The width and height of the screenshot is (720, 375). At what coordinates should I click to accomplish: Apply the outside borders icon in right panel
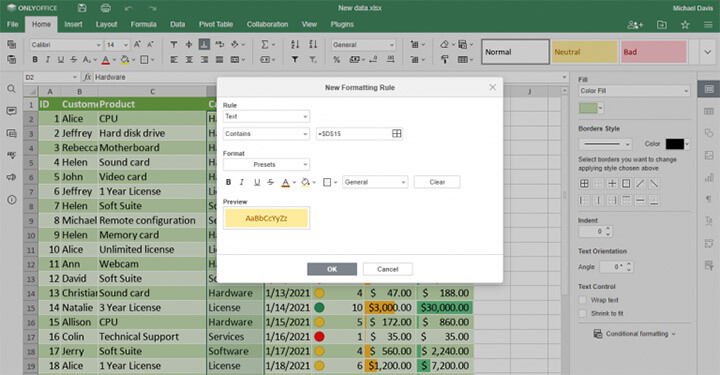coord(626,184)
